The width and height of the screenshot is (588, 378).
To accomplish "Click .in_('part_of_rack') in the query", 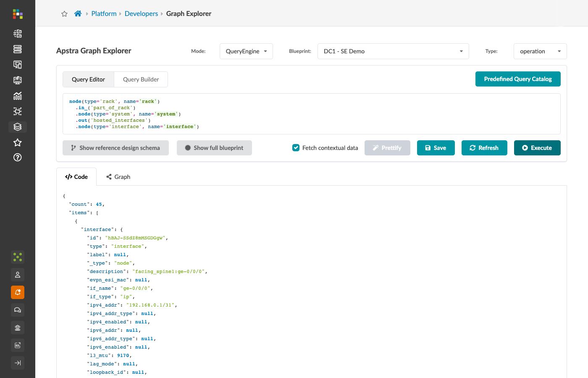I will tap(105, 108).
